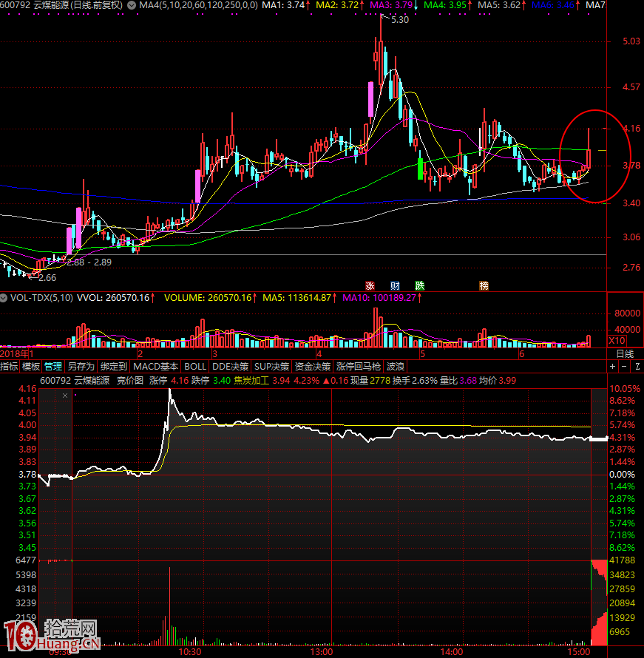Open the 指标 tab

click(x=9, y=367)
